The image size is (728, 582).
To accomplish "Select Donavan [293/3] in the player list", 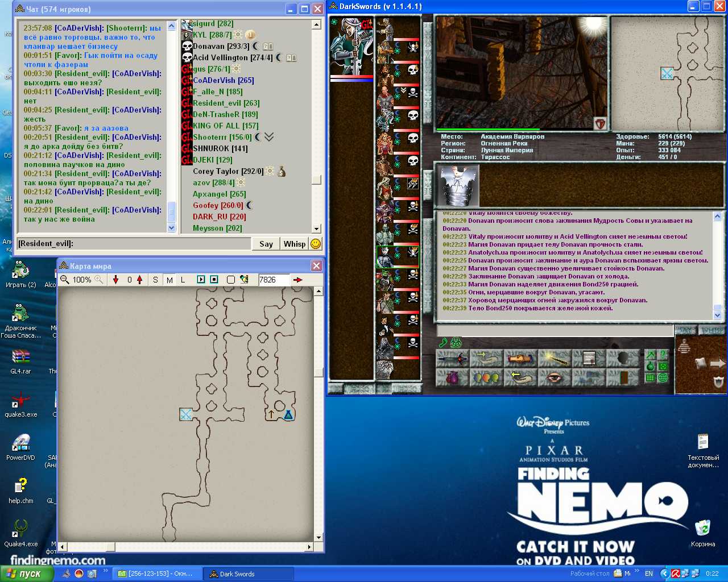I will point(221,46).
